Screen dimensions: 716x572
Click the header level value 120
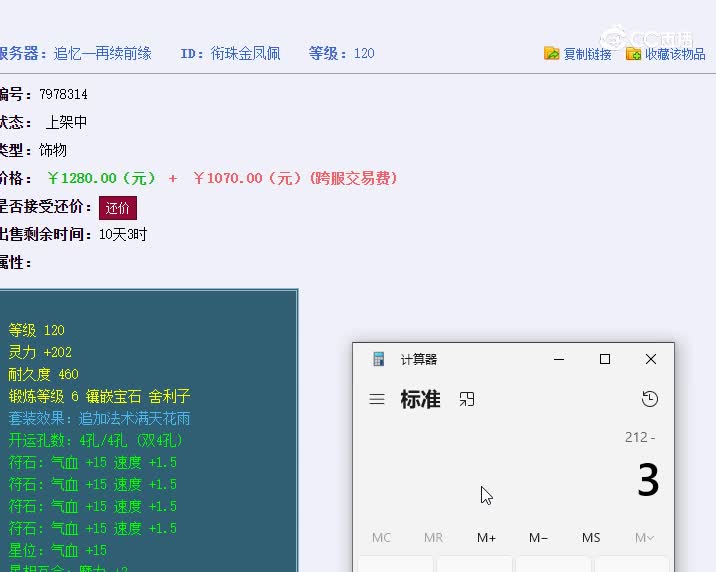(x=364, y=53)
